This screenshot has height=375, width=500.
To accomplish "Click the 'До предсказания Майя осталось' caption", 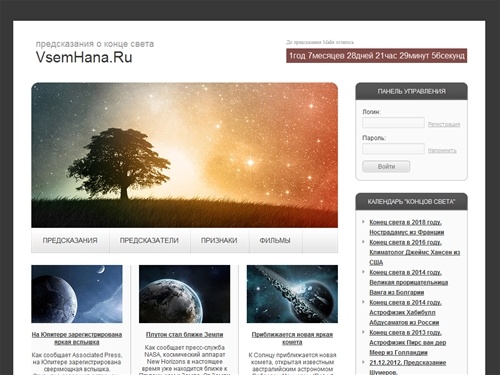I will point(320,42).
